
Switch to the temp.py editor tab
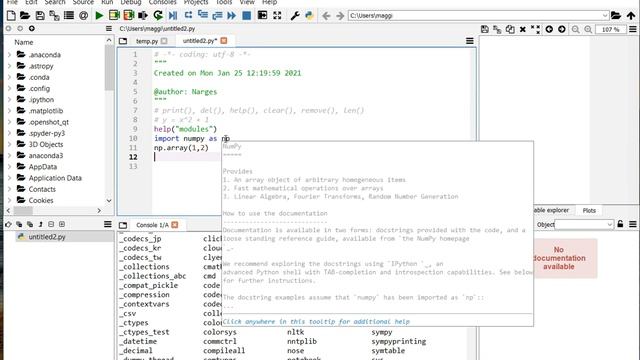[x=147, y=41]
